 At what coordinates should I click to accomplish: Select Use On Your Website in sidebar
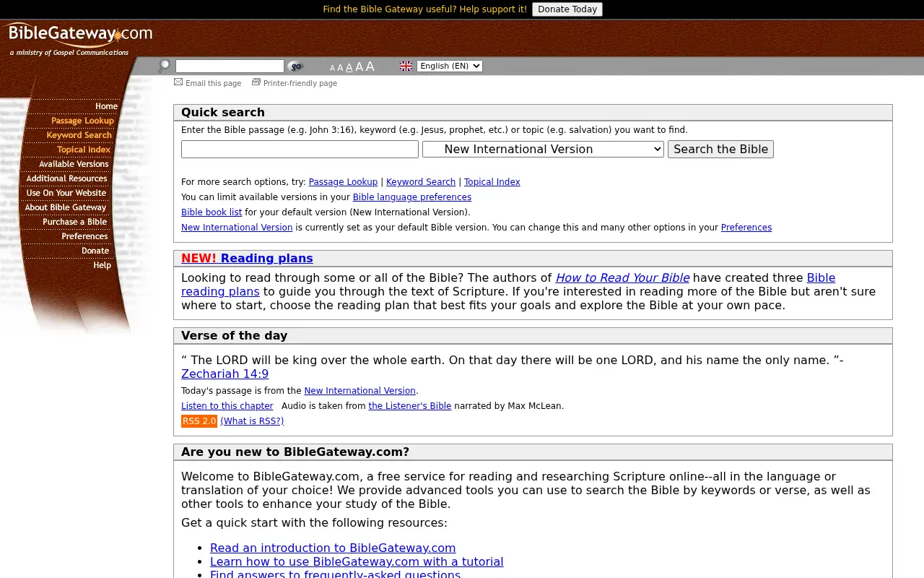66,193
